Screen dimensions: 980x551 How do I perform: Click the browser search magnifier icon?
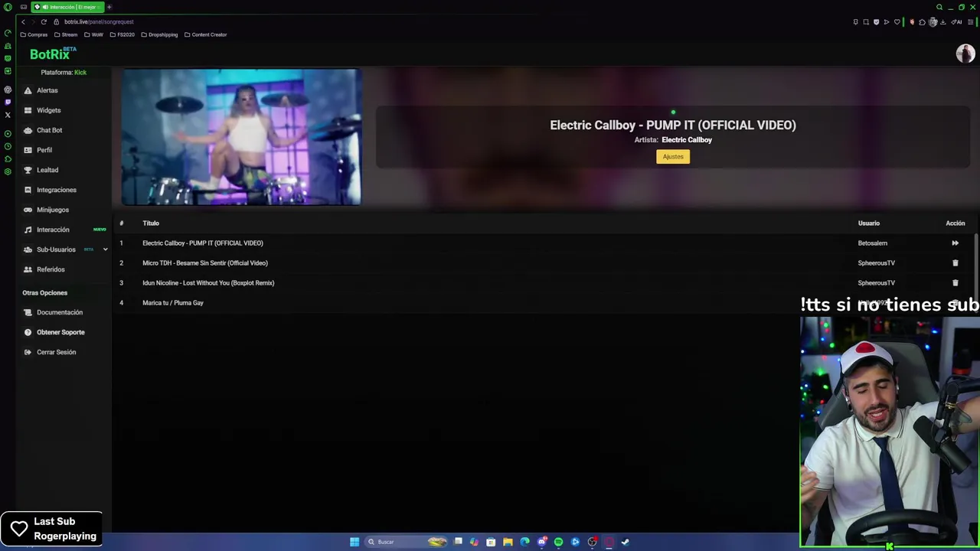pyautogui.click(x=939, y=7)
